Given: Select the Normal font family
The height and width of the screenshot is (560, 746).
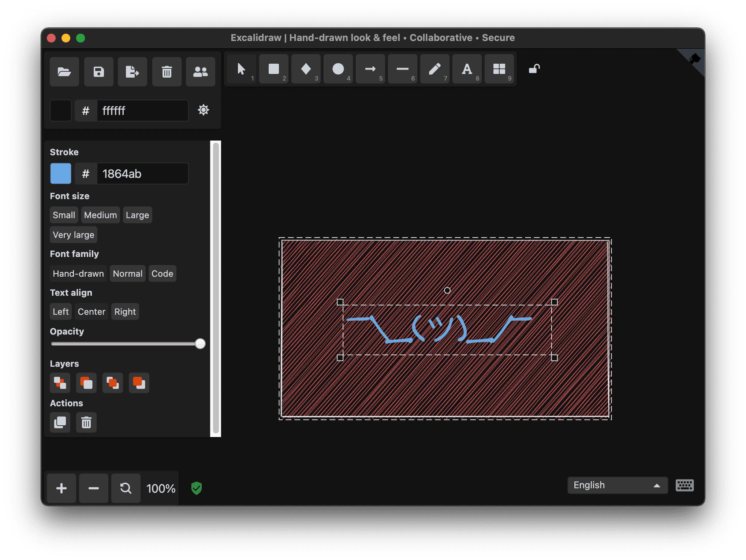Looking at the screenshot, I should [127, 273].
